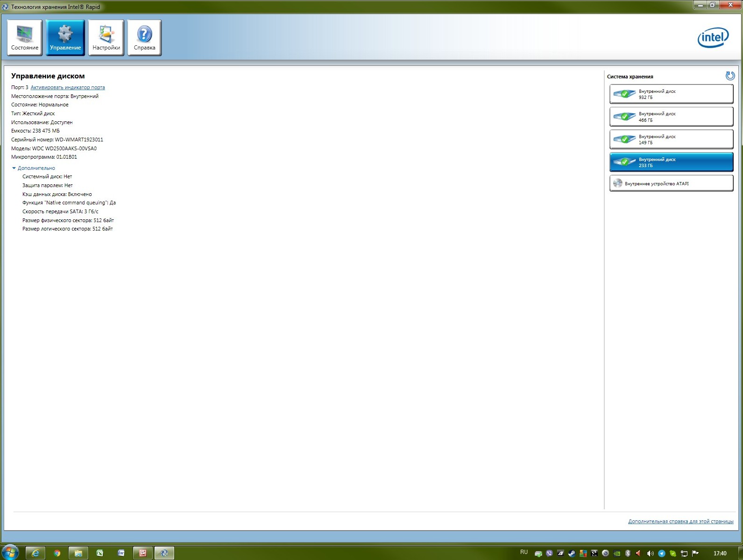
Task: Click the Активировать индикатор порта link
Action: tap(68, 87)
